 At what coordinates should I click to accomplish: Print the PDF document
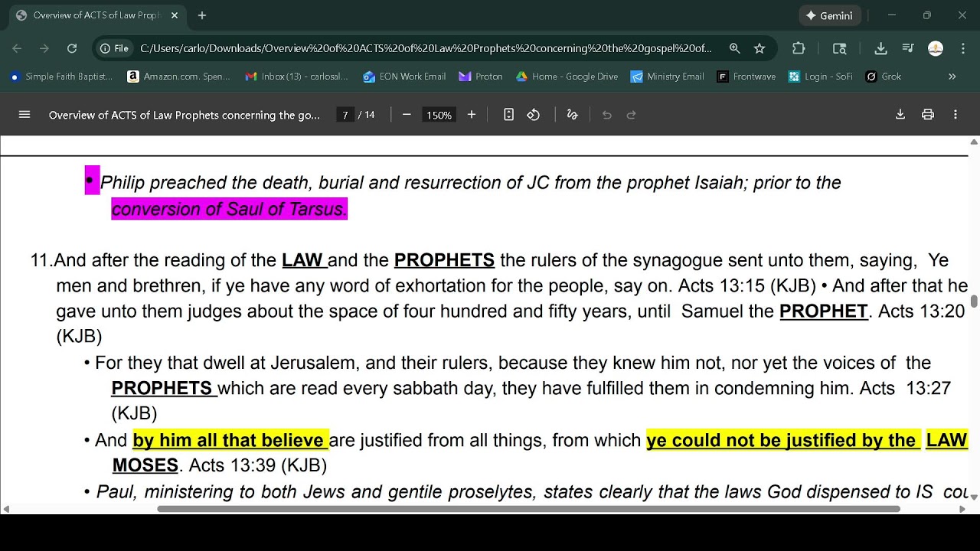pyautogui.click(x=928, y=115)
